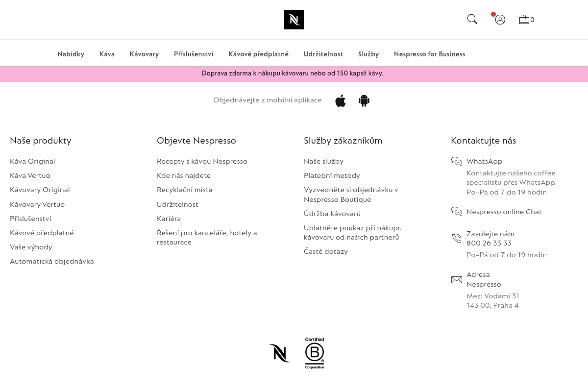Open Nespresso for Business menu item
Image resolution: width=588 pixels, height=392 pixels.
click(430, 54)
